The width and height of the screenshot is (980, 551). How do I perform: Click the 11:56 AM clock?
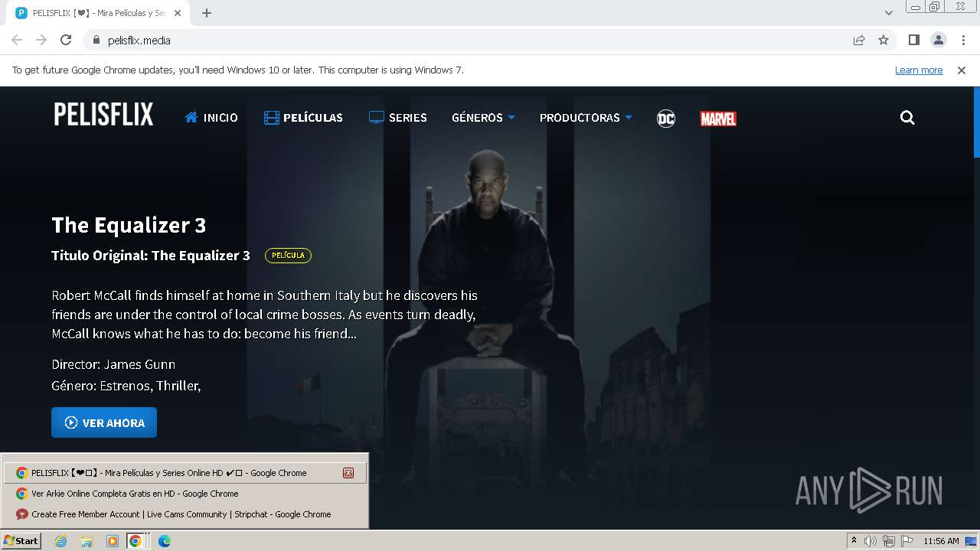[x=941, y=541]
